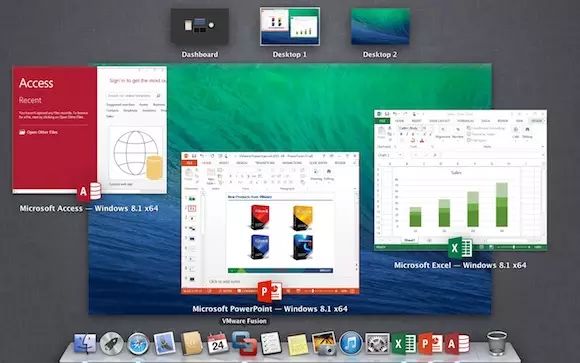The width and height of the screenshot is (580, 363).
Task: Open Safari compass icon in Dock
Action: (138, 343)
